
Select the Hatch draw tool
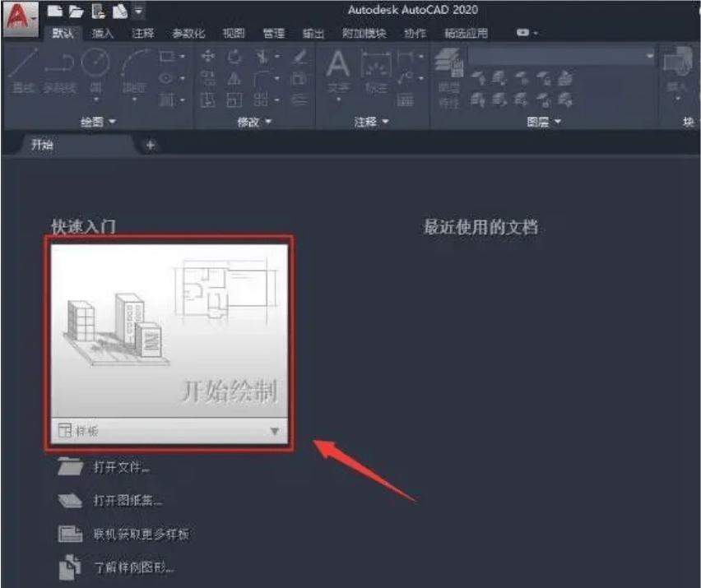[x=166, y=100]
